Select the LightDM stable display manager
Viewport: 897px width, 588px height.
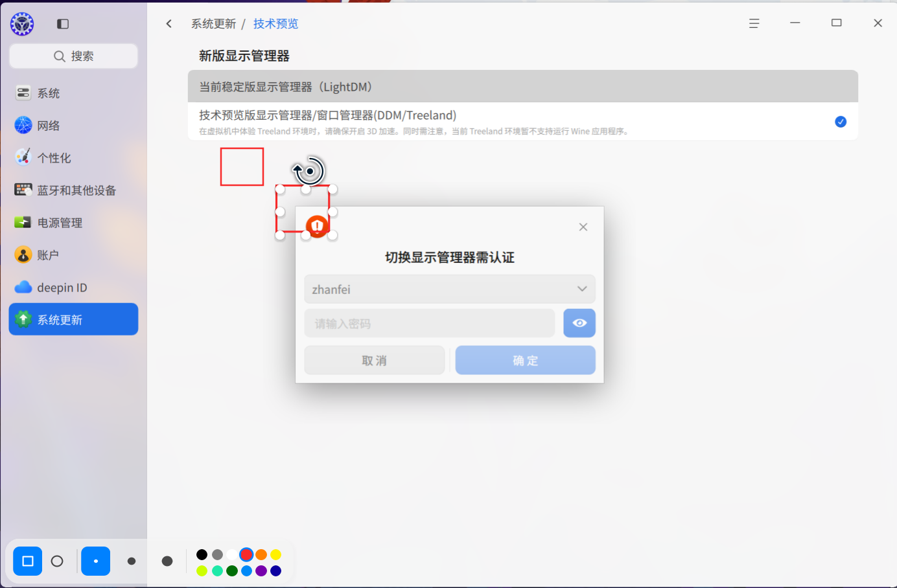(523, 87)
